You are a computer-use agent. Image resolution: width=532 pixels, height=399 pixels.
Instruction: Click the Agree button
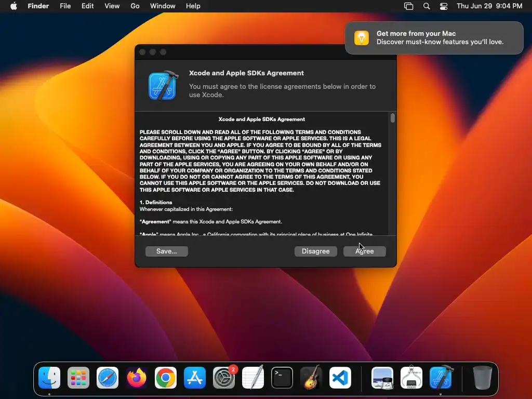coord(364,251)
